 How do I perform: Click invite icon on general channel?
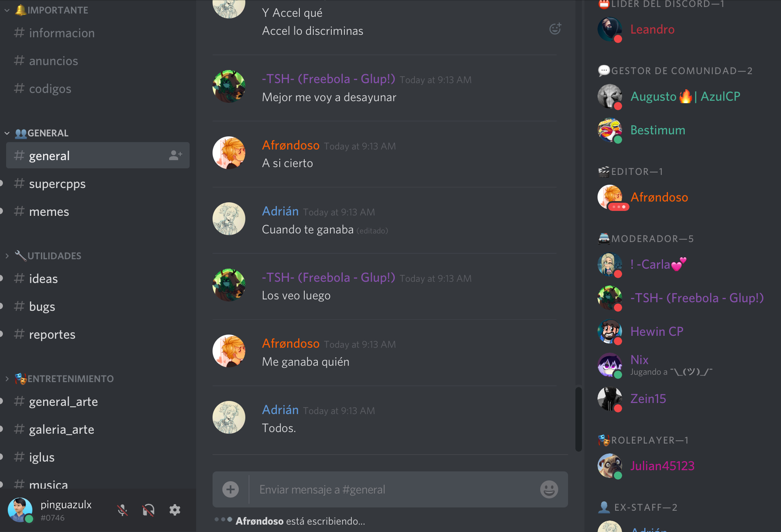click(175, 155)
